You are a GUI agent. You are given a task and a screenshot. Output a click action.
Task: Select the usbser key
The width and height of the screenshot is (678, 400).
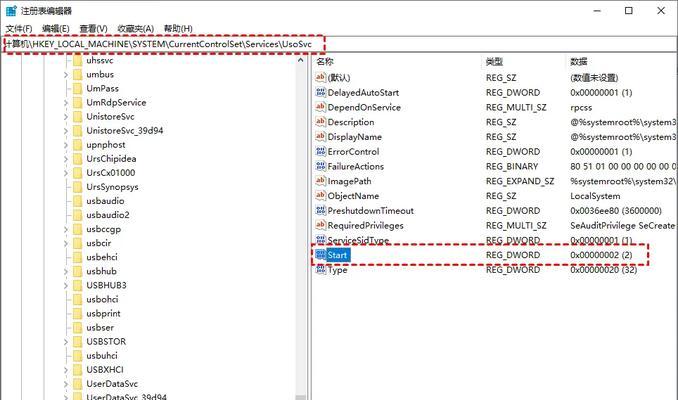point(100,327)
